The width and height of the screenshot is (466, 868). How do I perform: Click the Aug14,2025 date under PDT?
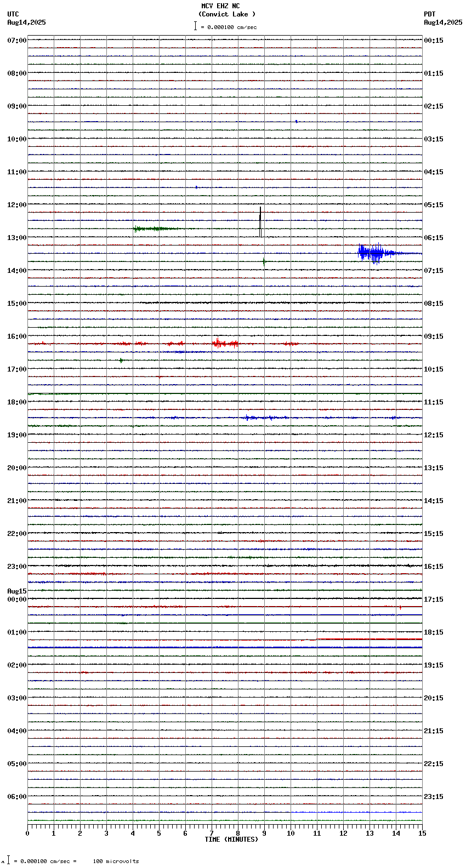pos(443,22)
